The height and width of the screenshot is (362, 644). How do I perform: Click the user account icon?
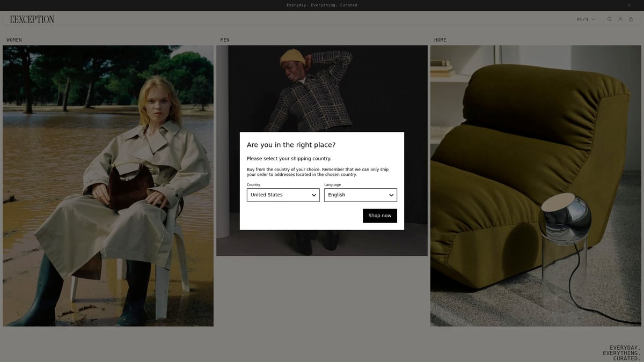[620, 19]
